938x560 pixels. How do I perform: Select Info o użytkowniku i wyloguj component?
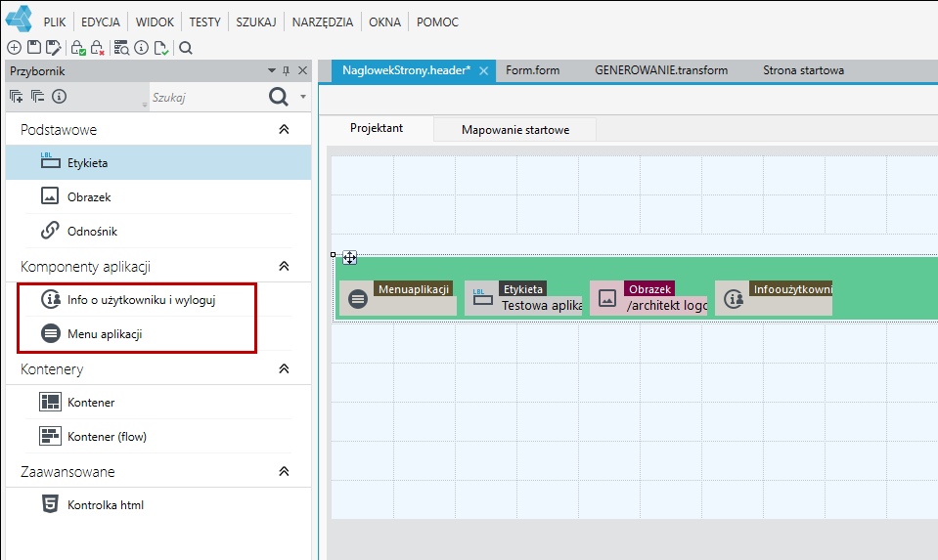[x=158, y=299]
